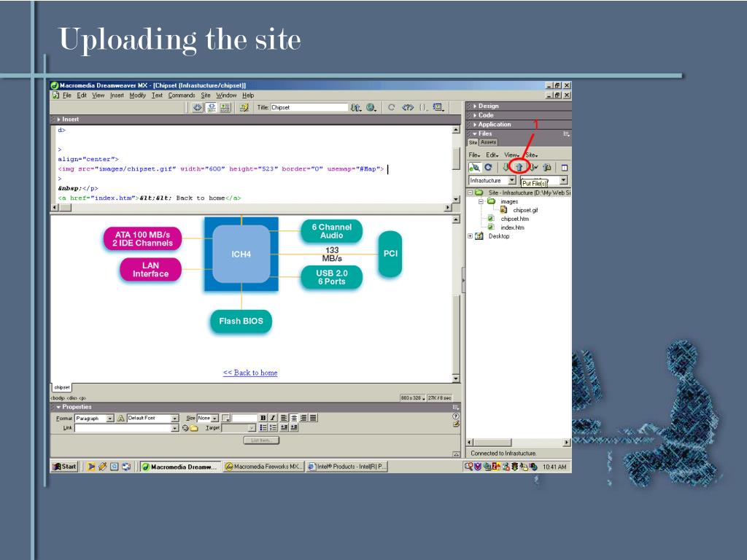Click Quick Tag Editor pencil icon in Properties
747x560 pixels.
tap(456, 424)
